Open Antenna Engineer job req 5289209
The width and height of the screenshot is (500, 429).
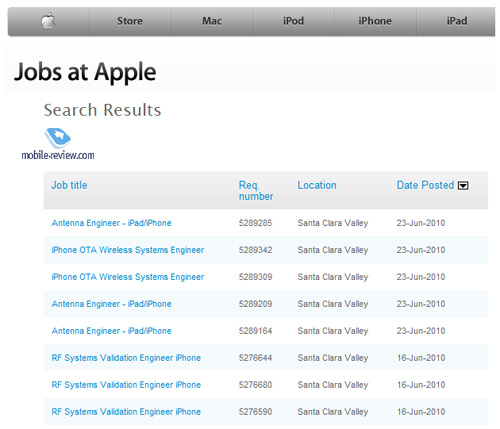111,304
